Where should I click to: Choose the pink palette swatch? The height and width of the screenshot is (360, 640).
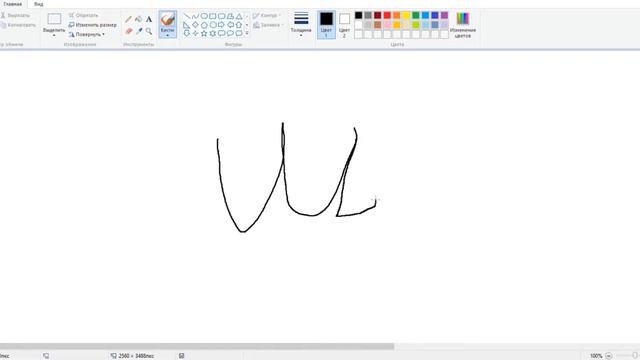pyautogui.click(x=387, y=25)
